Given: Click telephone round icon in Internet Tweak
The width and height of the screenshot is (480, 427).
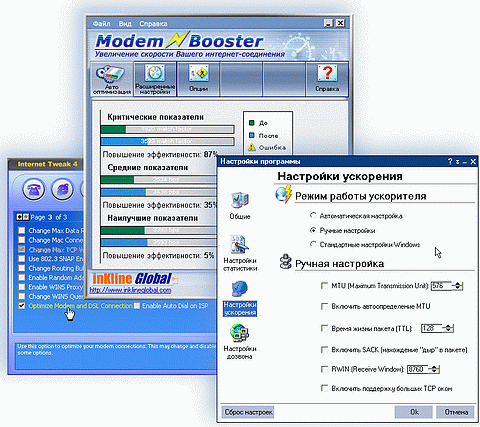Looking at the screenshot, I should (33, 189).
